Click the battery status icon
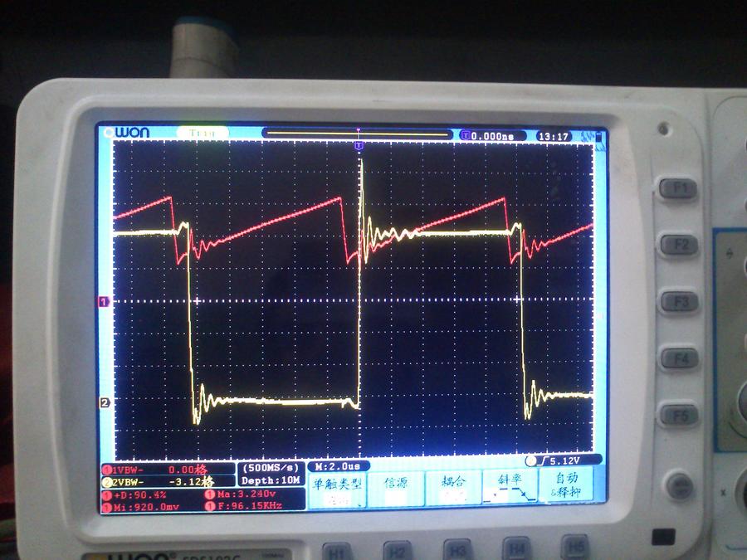 592,134
